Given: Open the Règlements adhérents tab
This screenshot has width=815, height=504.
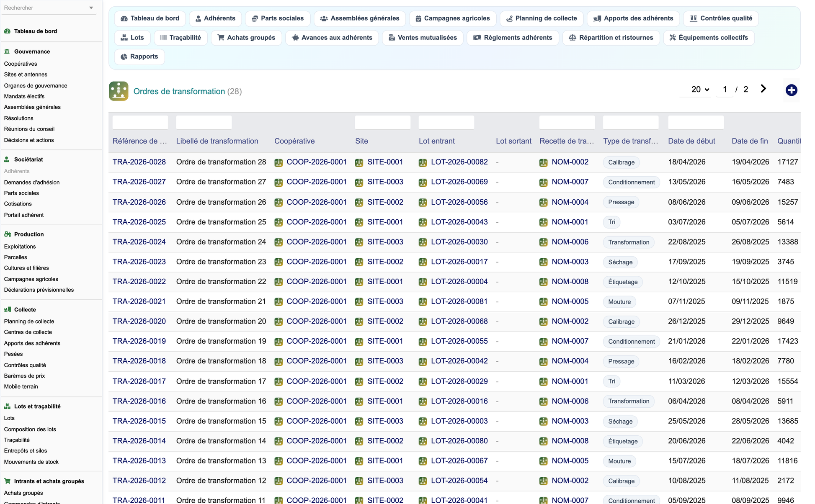Looking at the screenshot, I should [513, 38].
